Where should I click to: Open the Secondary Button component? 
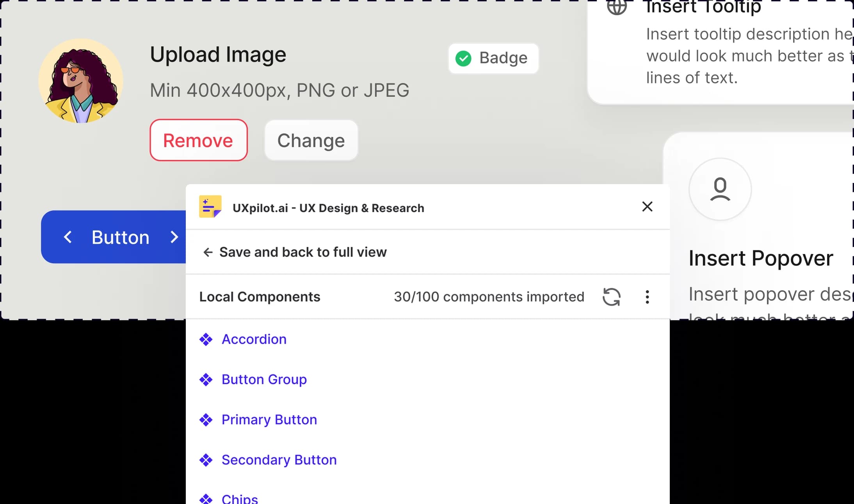point(279,460)
